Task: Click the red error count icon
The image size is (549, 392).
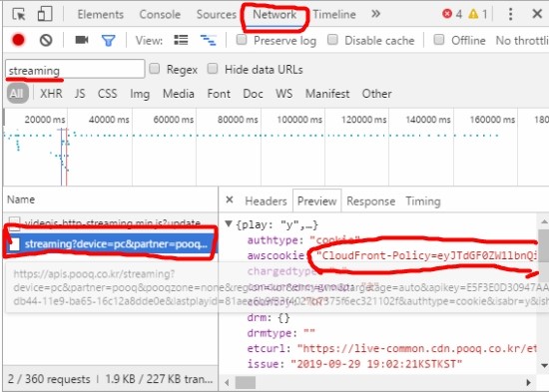Action: [447, 14]
